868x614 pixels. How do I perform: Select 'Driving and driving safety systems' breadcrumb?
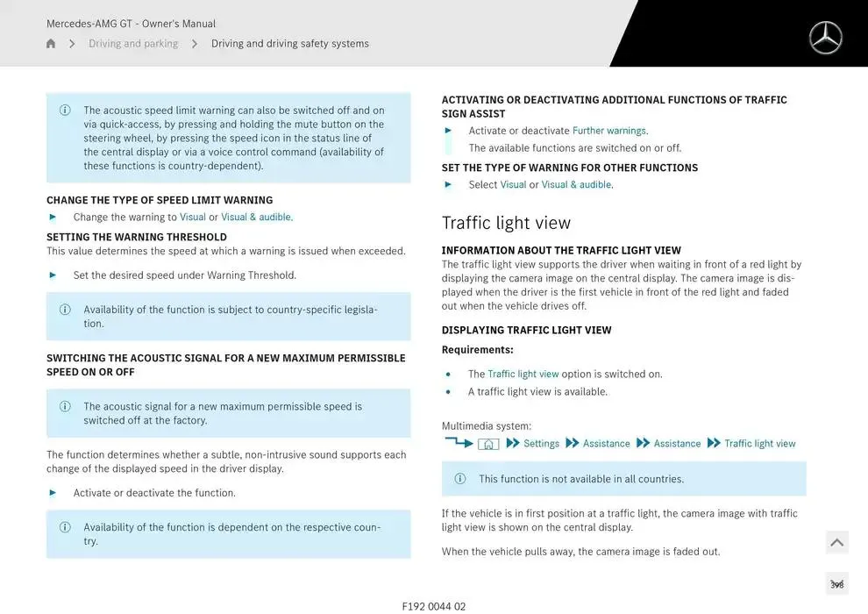coord(290,44)
